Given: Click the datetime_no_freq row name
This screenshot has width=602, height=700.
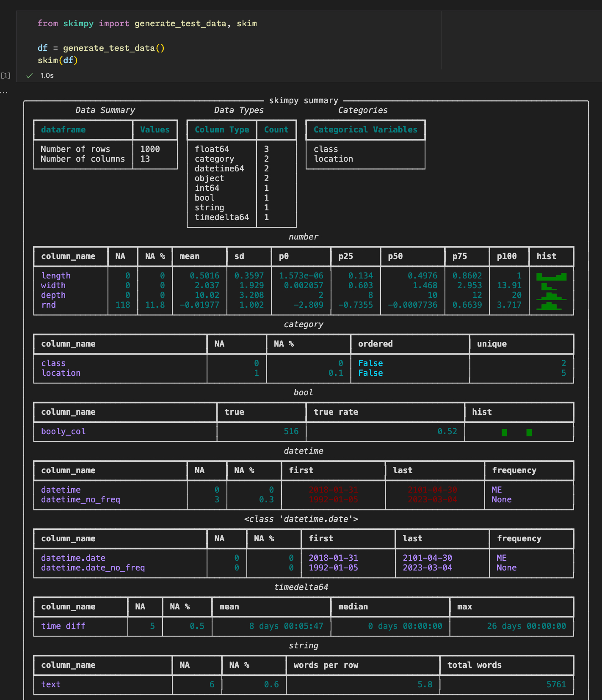Looking at the screenshot, I should pos(80,499).
